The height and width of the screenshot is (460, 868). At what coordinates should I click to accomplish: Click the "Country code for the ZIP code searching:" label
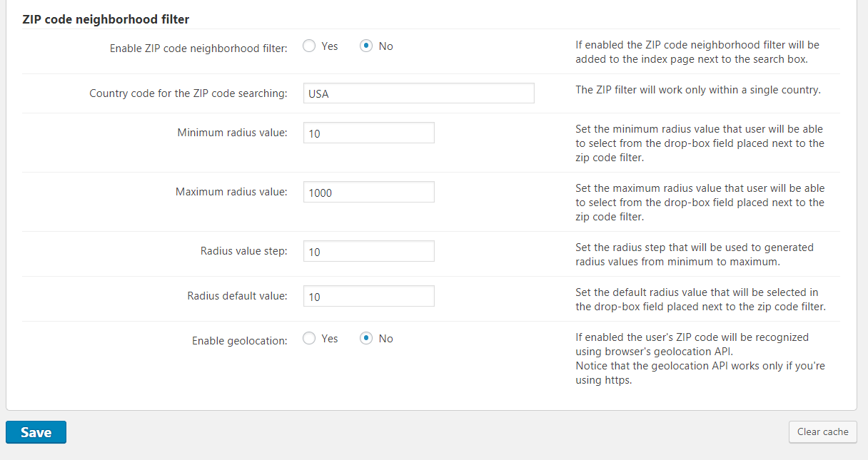coord(188,93)
